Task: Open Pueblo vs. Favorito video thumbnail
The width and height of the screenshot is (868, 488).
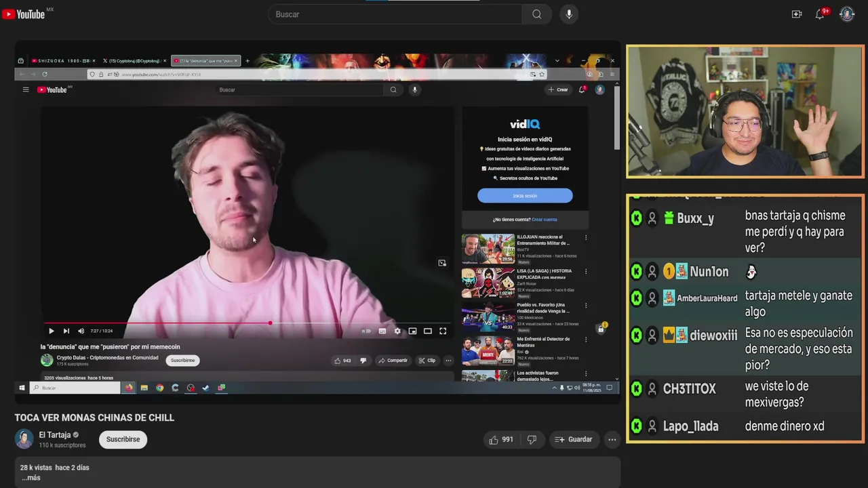Action: pos(488,317)
